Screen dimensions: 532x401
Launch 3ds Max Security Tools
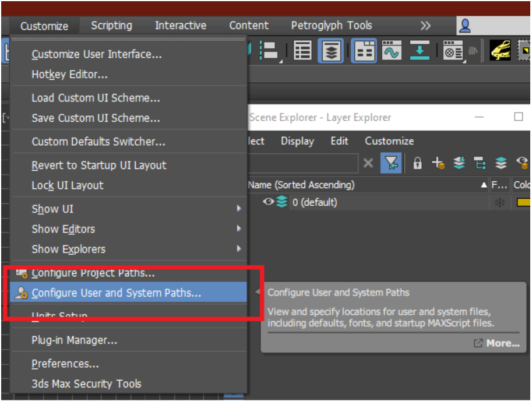point(129,384)
